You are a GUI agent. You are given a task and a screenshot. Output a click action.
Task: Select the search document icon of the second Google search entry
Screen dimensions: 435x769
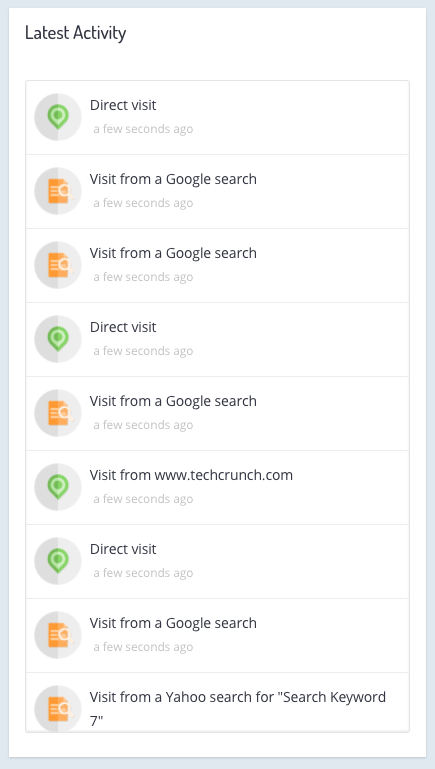coord(58,265)
